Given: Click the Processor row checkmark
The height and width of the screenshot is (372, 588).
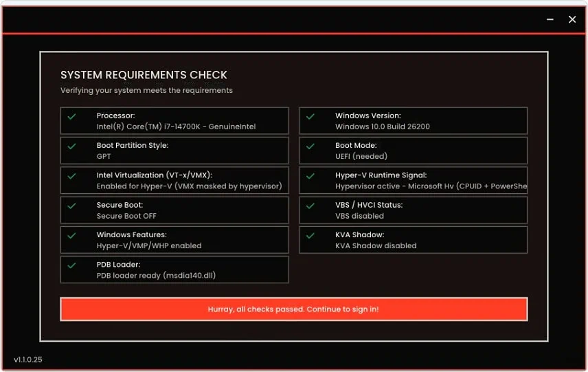Looking at the screenshot, I should (x=71, y=116).
